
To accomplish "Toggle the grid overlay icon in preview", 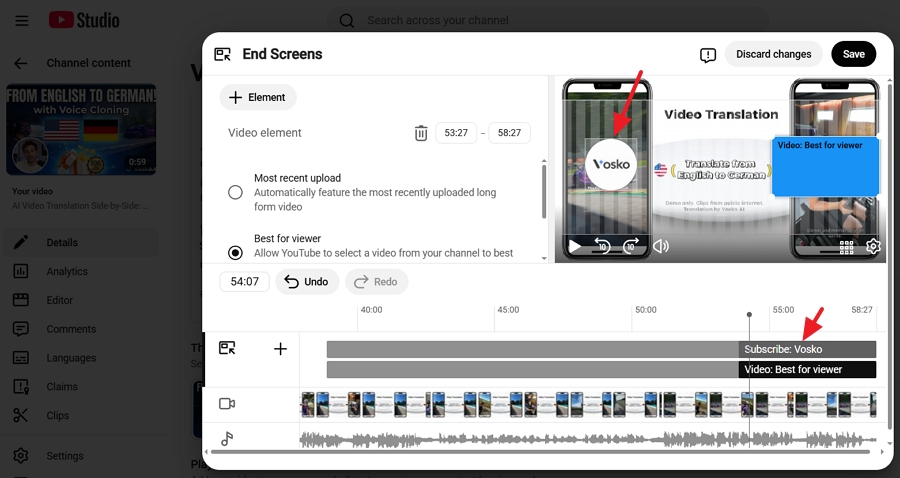I will (x=846, y=247).
